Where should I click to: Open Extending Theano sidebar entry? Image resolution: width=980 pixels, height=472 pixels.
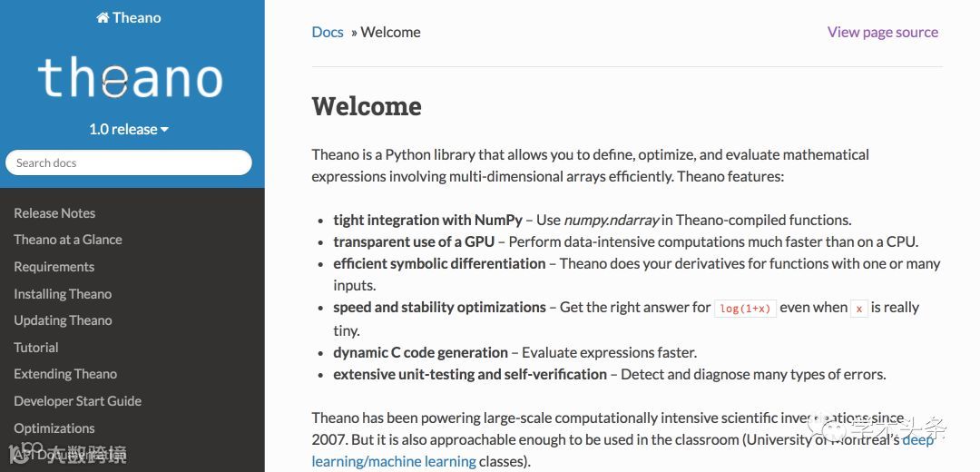click(65, 374)
